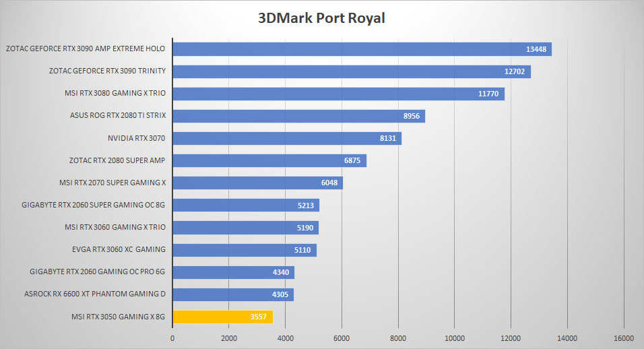
Task: Click the ASROCK RX 6600 XT PHANTOM GAMING D label
Action: point(95,294)
